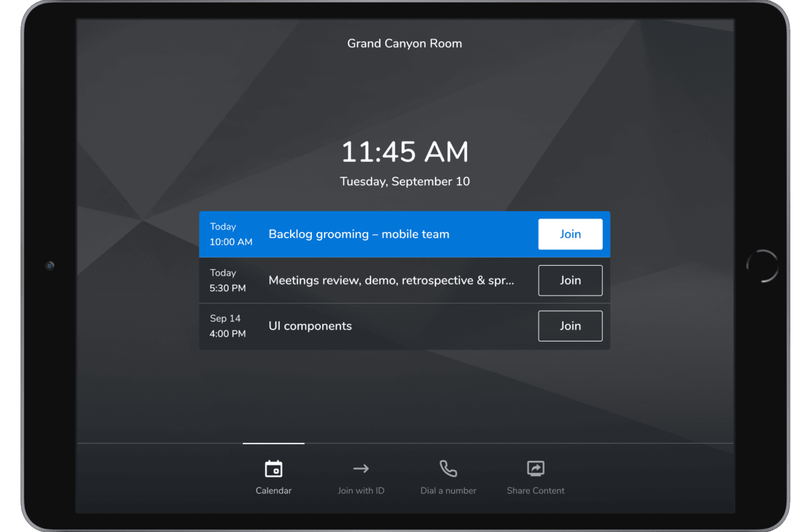Viewport: 811px width, 532px height.
Task: Join the Backlog grooming mobile team meeting
Action: 570,234
